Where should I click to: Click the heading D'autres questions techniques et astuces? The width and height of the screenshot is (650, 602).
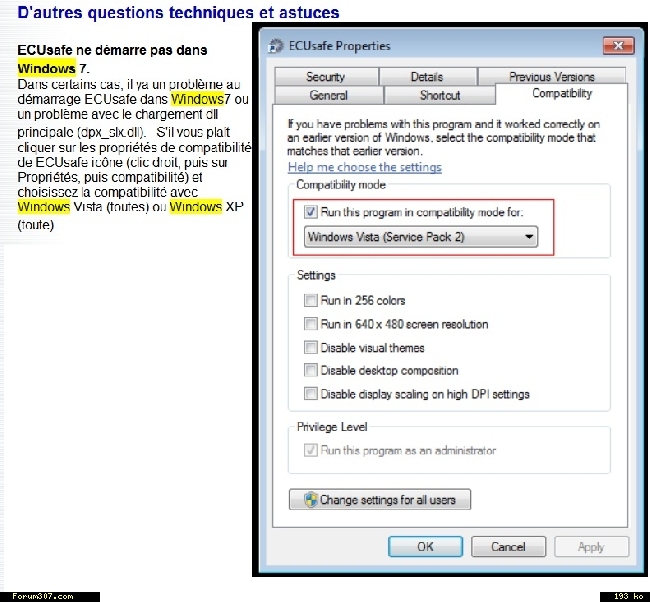point(178,12)
